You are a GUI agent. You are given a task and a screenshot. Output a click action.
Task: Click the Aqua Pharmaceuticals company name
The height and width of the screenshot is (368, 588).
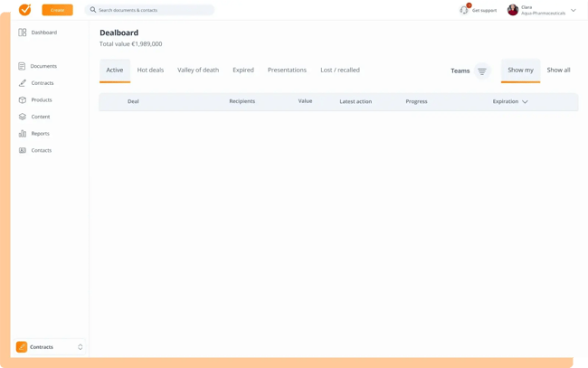point(543,14)
